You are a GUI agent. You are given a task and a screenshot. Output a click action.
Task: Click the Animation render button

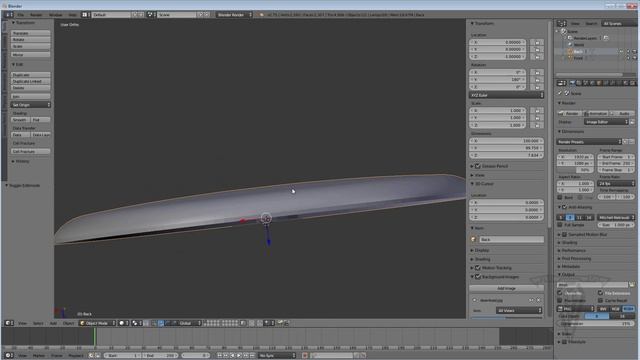coord(596,113)
